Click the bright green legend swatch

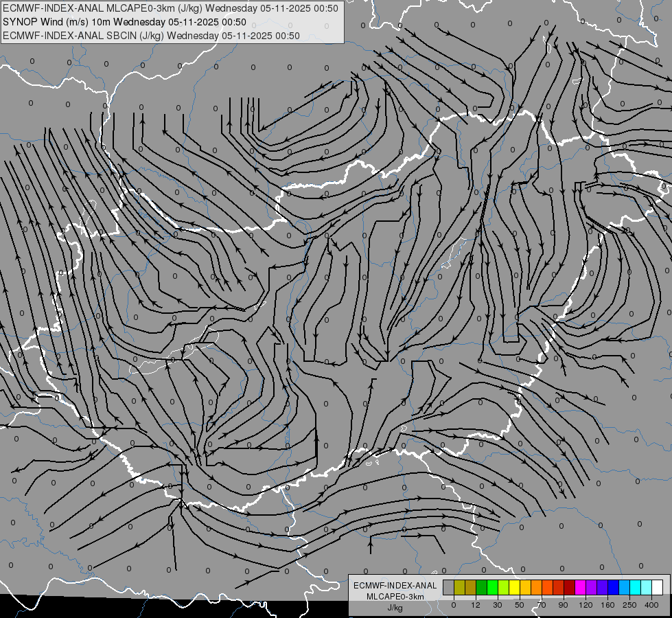click(492, 587)
